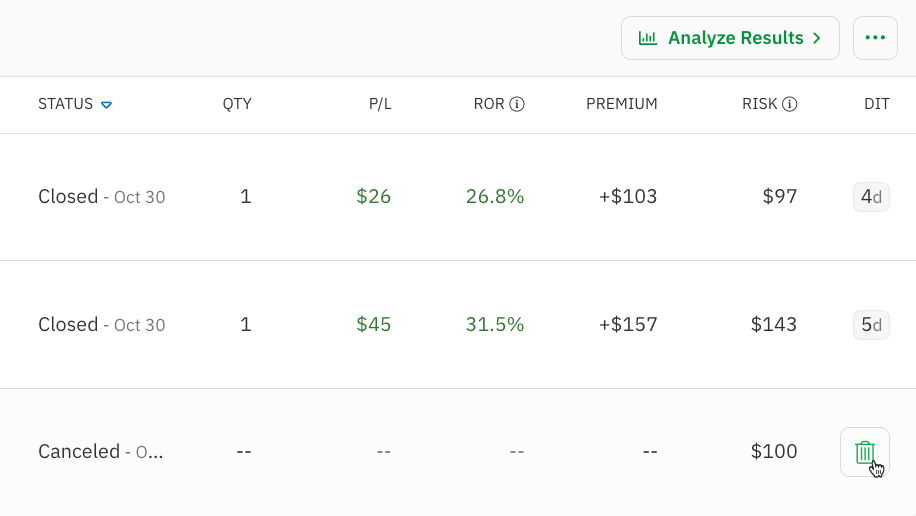Click the 26.8% ROR value

(x=495, y=197)
